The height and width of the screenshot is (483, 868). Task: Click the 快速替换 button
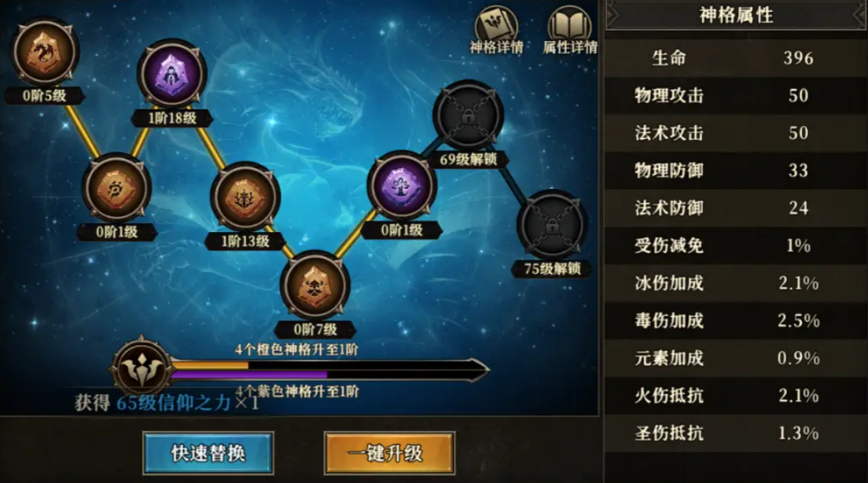(208, 453)
